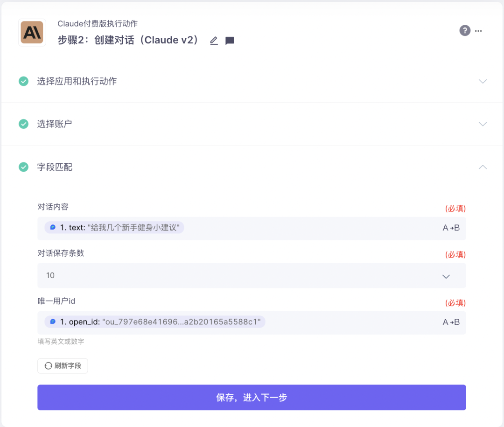This screenshot has height=427, width=504.
Task: Click green check icon beside 选择账户
Action: [23, 124]
